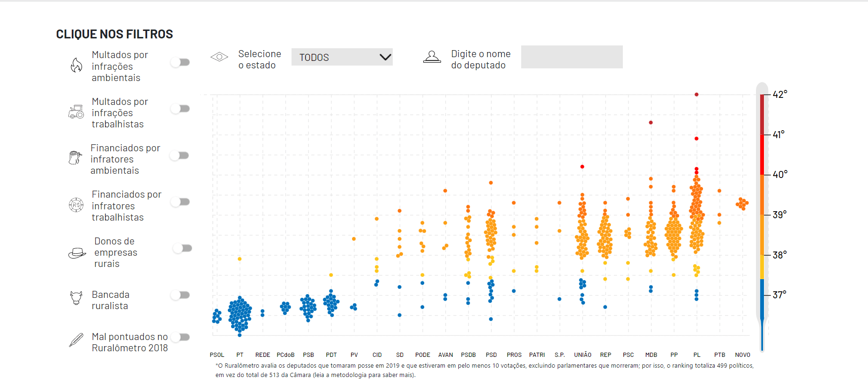868x392 pixels.
Task: Click inside the deputy name input field
Action: pos(572,57)
